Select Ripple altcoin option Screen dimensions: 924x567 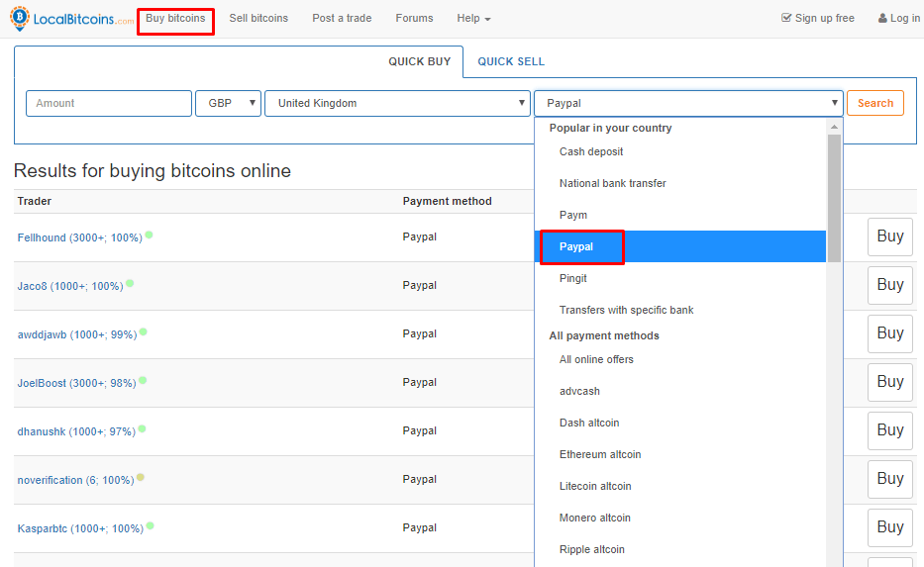(680, 549)
